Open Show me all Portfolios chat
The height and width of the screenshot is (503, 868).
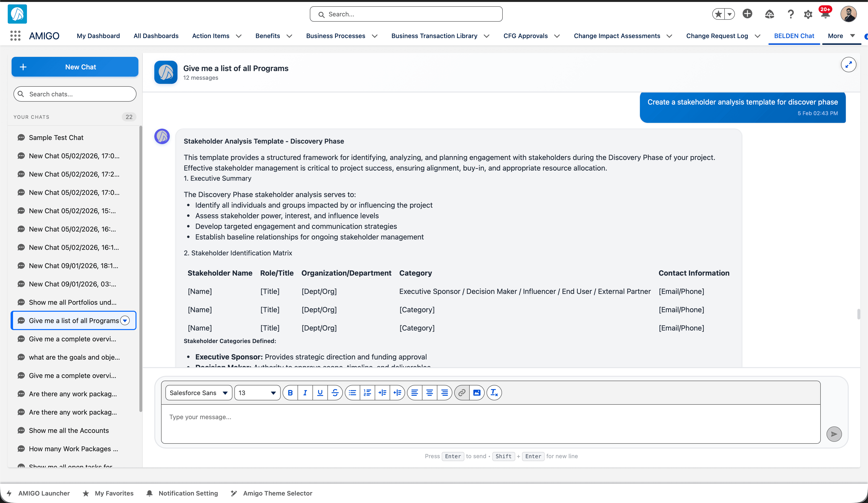click(74, 302)
